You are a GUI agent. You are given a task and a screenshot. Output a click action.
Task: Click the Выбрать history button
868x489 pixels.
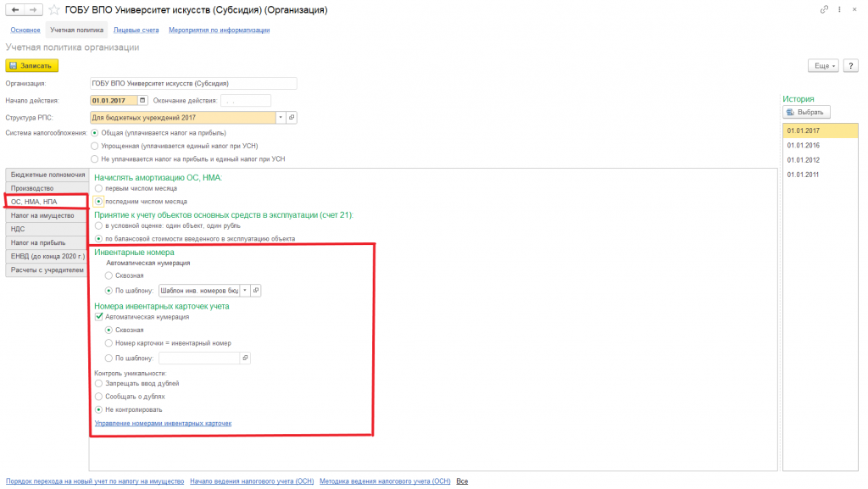807,113
